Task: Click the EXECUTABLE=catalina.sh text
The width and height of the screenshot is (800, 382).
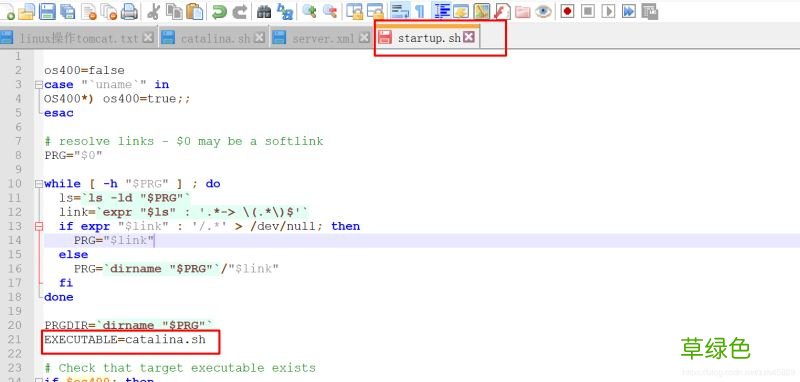Action: (125, 339)
